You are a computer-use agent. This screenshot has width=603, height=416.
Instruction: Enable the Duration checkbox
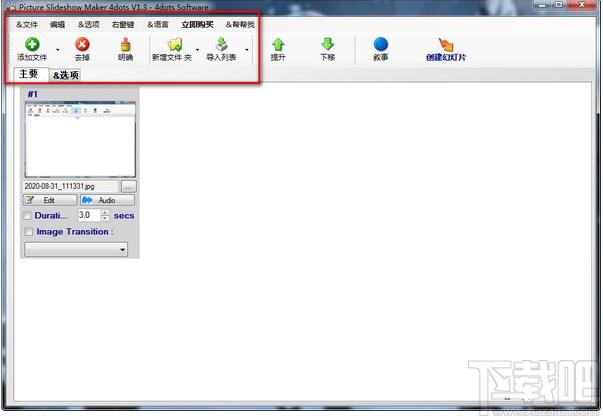[x=27, y=216]
